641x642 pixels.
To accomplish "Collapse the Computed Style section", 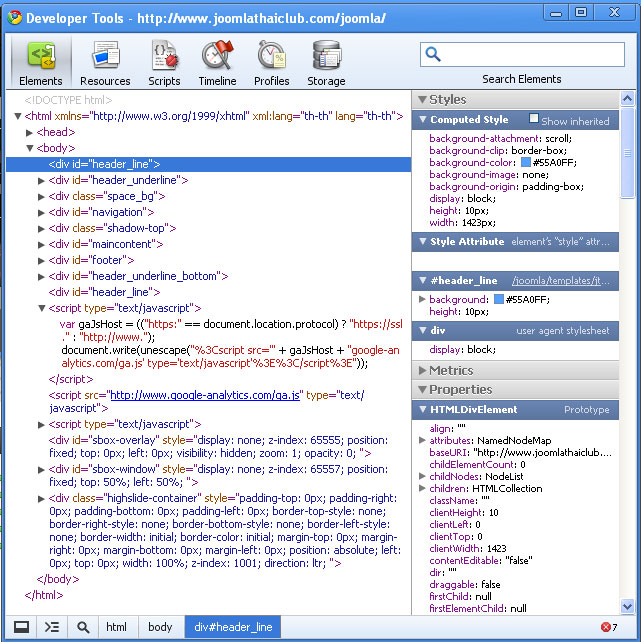I will tap(423, 120).
